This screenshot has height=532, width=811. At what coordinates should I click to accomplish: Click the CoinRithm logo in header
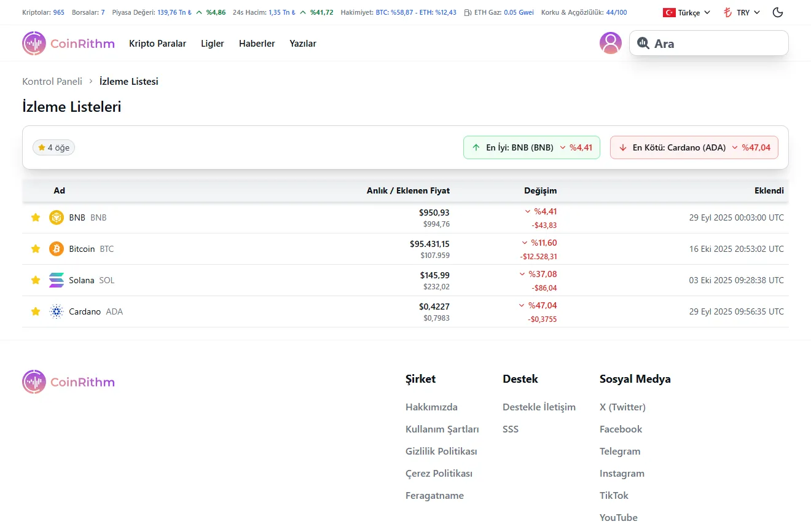pos(68,44)
